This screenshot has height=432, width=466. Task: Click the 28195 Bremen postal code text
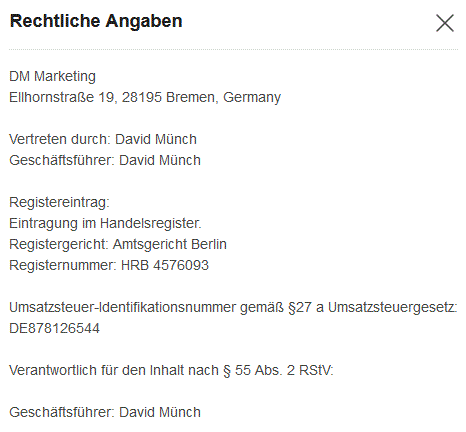(168, 97)
